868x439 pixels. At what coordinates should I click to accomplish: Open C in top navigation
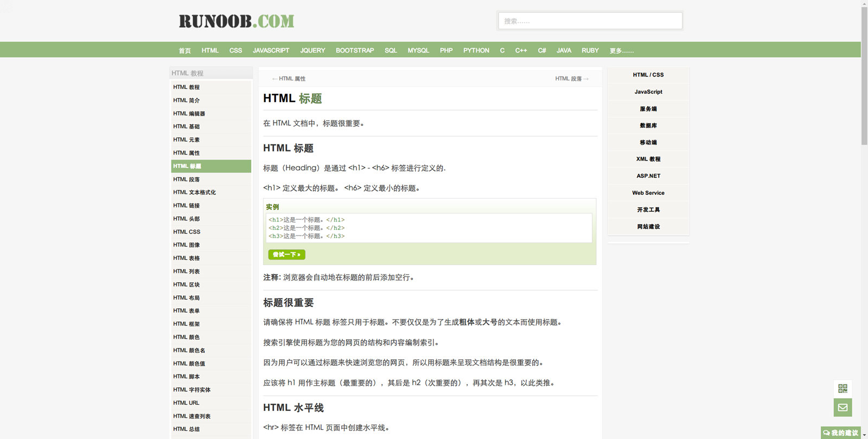(x=502, y=50)
